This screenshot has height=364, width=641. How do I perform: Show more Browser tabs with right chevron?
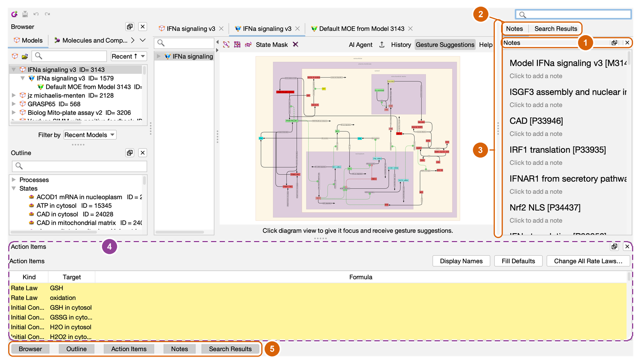click(132, 40)
